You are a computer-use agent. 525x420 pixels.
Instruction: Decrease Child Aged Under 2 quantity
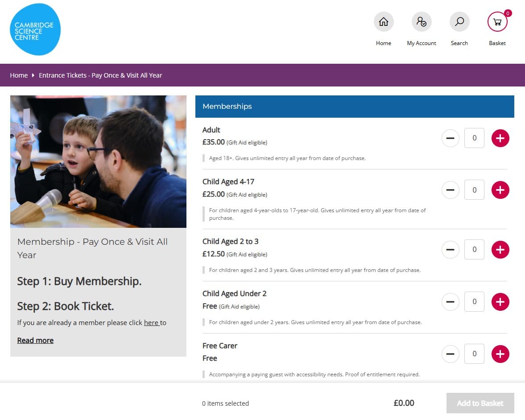[450, 302]
